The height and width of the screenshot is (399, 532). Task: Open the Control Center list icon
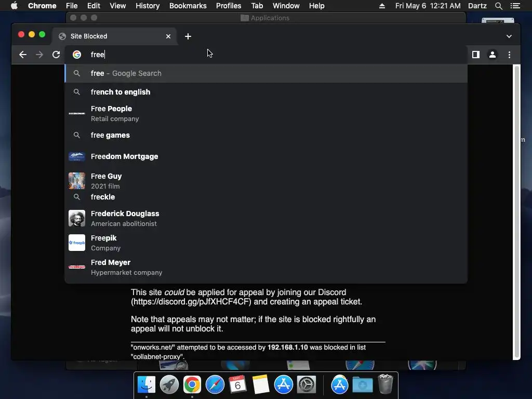(x=515, y=6)
